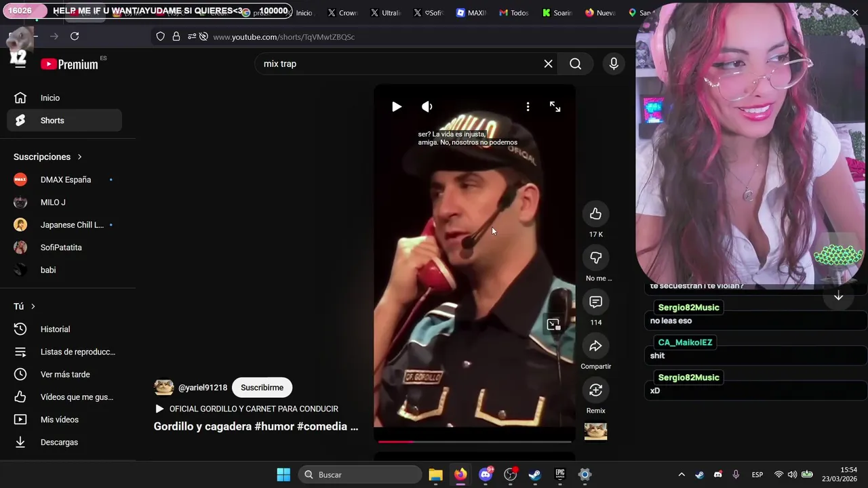
Task: Play the paused Shorts video
Action: click(397, 106)
